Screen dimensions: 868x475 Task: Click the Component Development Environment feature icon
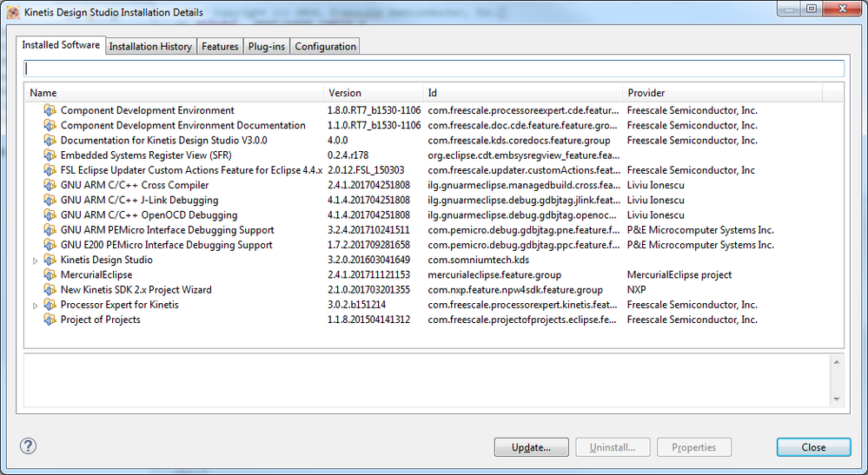click(50, 110)
